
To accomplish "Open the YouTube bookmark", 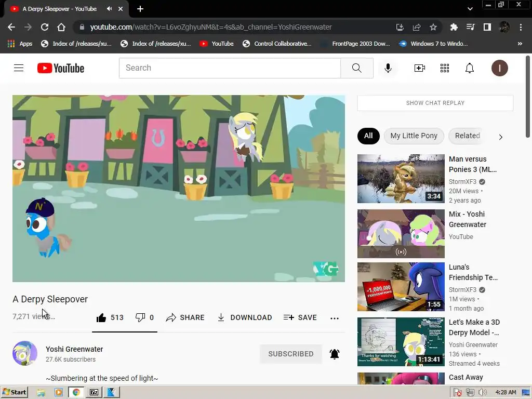I will 217,44.
